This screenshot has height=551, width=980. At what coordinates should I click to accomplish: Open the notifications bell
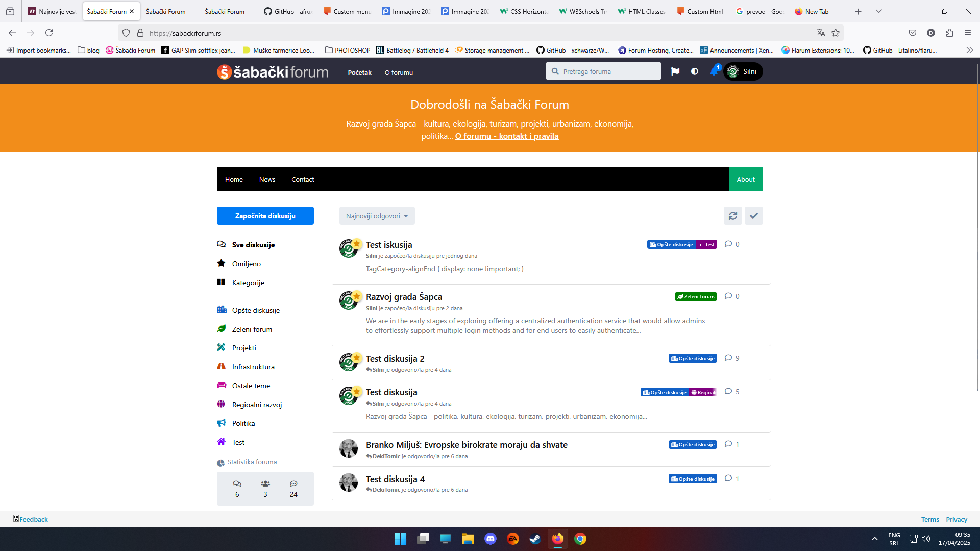click(714, 71)
